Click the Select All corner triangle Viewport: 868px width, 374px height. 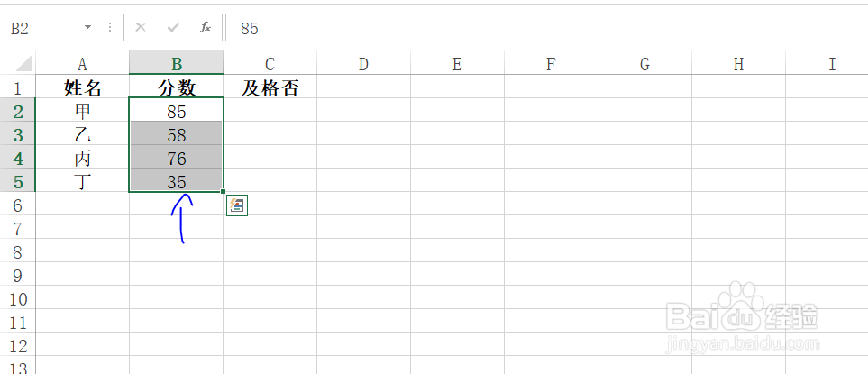pyautogui.click(x=23, y=63)
